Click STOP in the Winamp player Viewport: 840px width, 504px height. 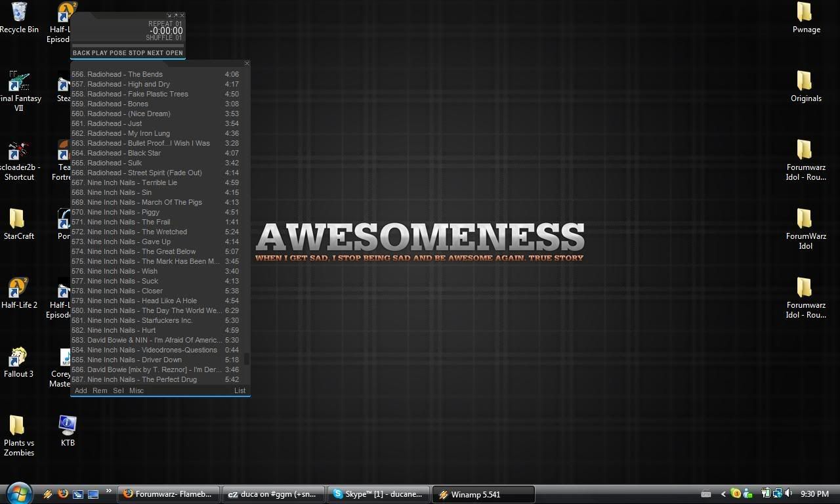click(136, 53)
